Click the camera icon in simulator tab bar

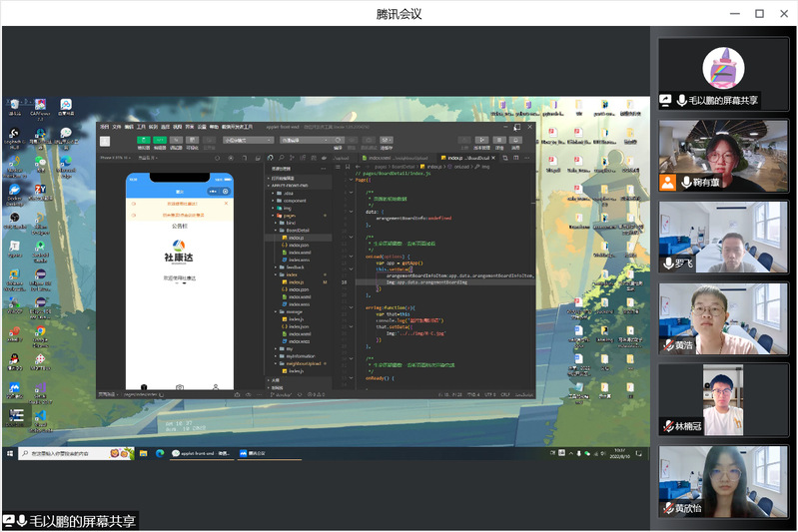(179, 386)
